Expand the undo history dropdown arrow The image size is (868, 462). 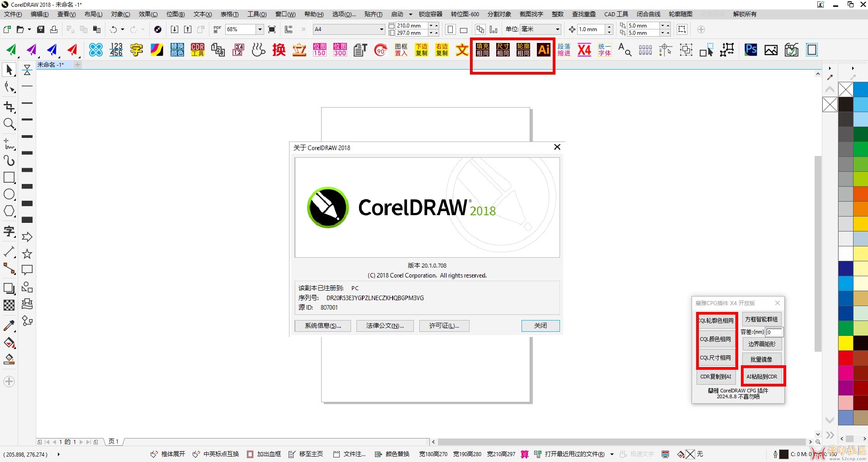tap(123, 29)
